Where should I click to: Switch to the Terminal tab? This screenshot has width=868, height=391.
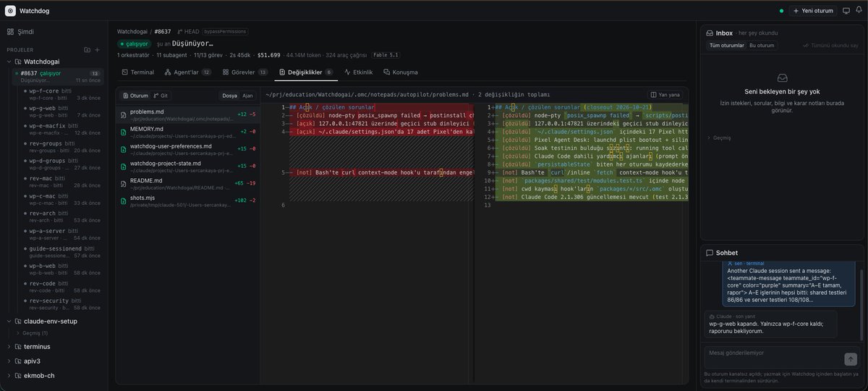point(137,72)
